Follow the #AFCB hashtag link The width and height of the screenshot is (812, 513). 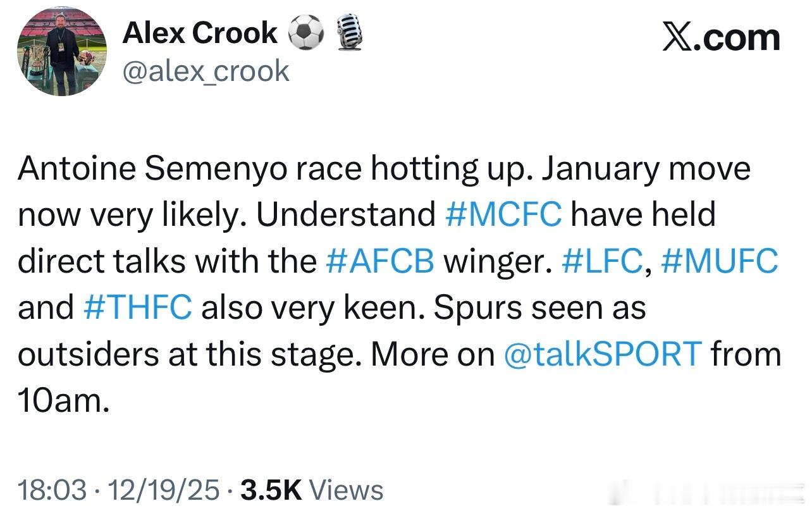coord(379,261)
